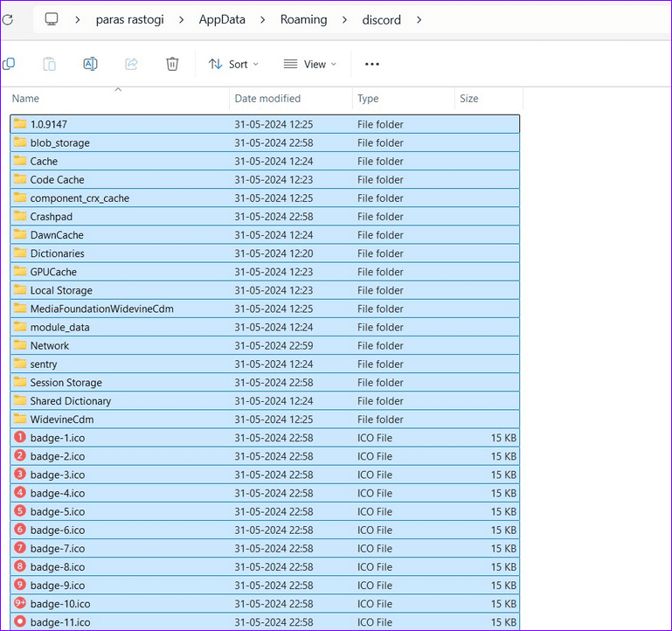Click discord in breadcrumb path
The width and height of the screenshot is (672, 631).
[381, 20]
